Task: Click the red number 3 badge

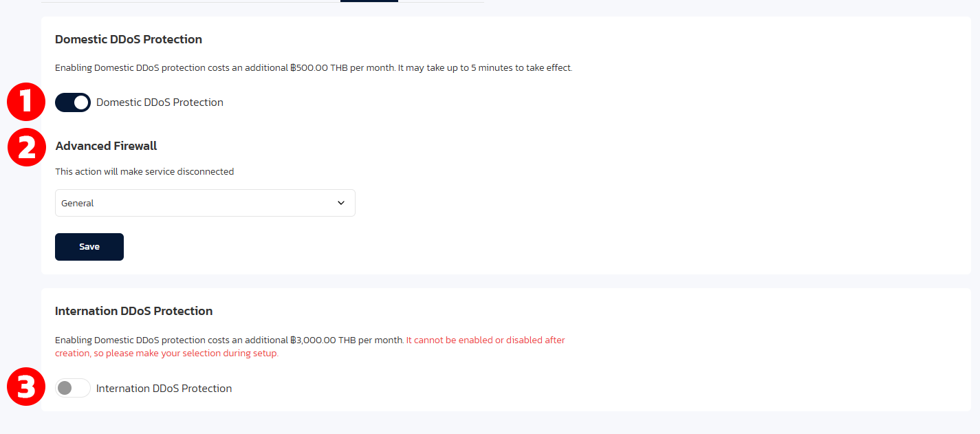Action: (x=25, y=387)
